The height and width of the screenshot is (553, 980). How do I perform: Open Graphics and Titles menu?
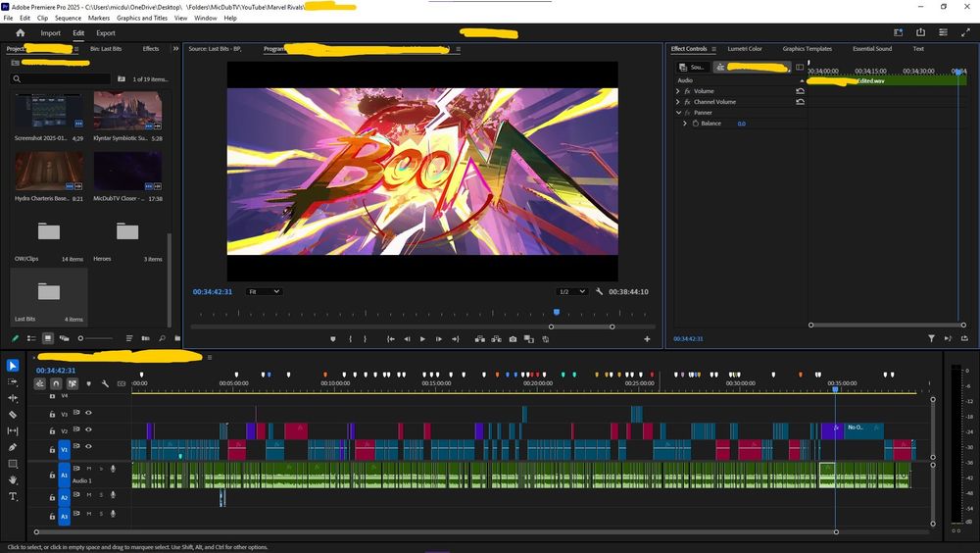[x=142, y=19]
